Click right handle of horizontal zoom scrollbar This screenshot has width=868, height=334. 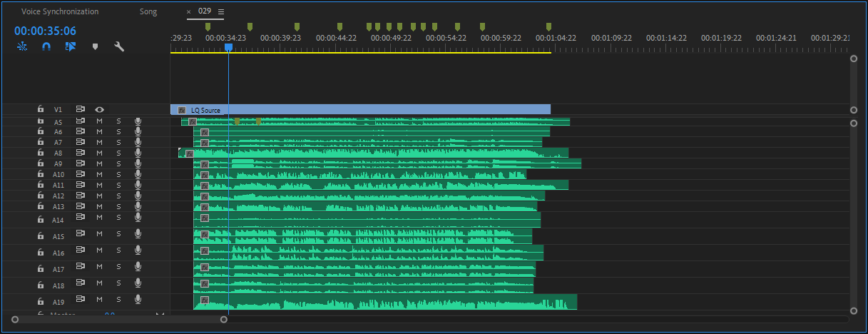(224, 319)
